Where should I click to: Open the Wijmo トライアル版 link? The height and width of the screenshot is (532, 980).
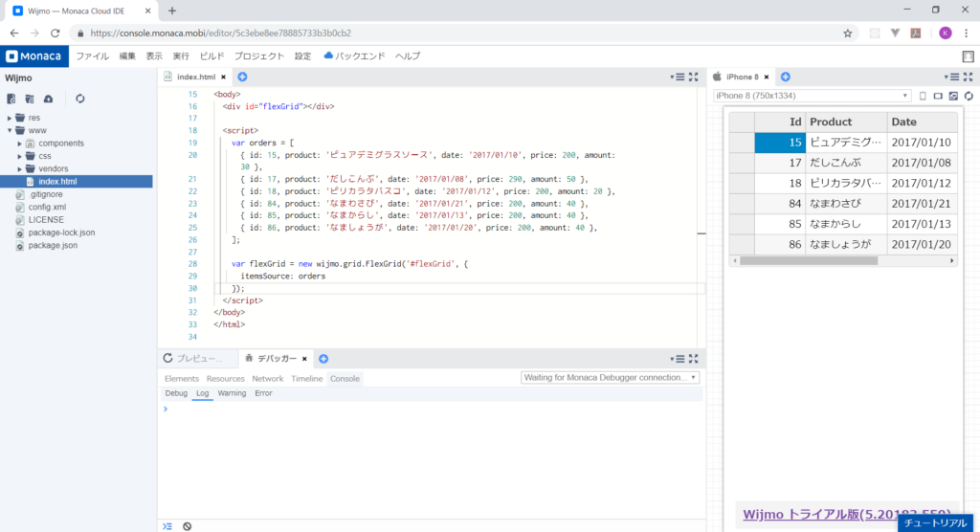pos(847,514)
